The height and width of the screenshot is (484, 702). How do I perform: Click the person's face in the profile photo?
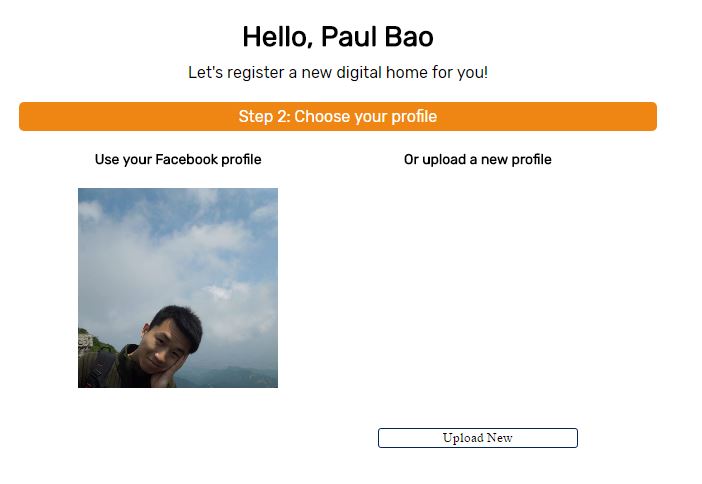pos(163,348)
